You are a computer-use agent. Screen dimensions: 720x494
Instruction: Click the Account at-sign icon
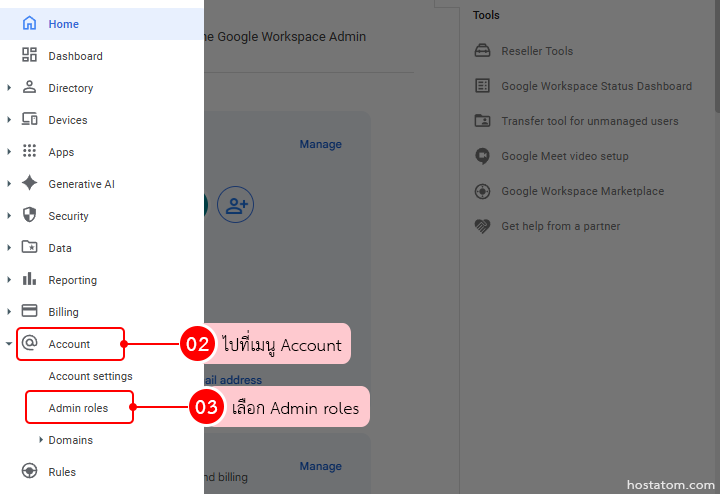pos(29,342)
